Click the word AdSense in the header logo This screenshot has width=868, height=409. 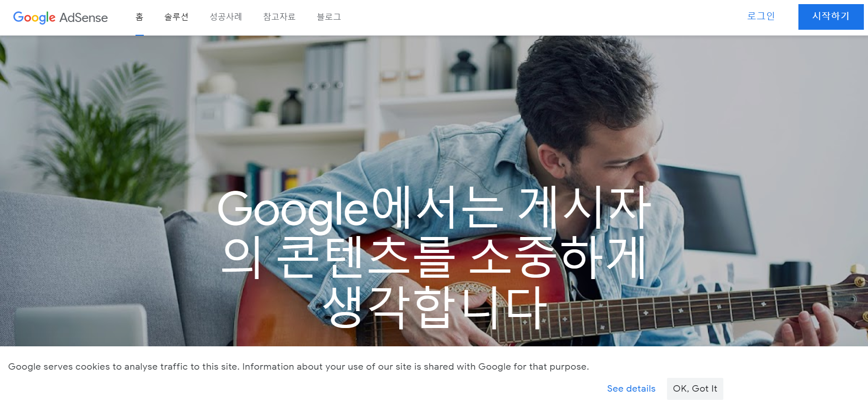pyautogui.click(x=84, y=17)
